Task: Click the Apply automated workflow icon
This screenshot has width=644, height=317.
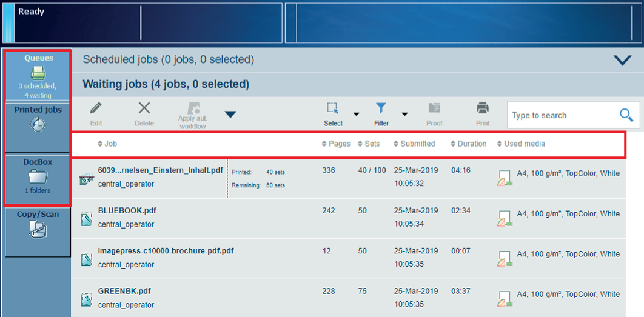Action: click(192, 109)
